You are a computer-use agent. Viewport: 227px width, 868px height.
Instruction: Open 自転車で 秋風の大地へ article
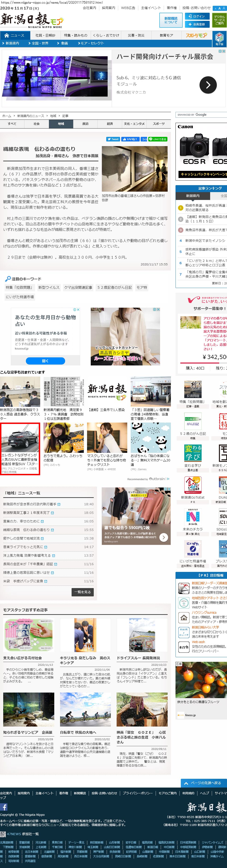[x=78, y=732]
